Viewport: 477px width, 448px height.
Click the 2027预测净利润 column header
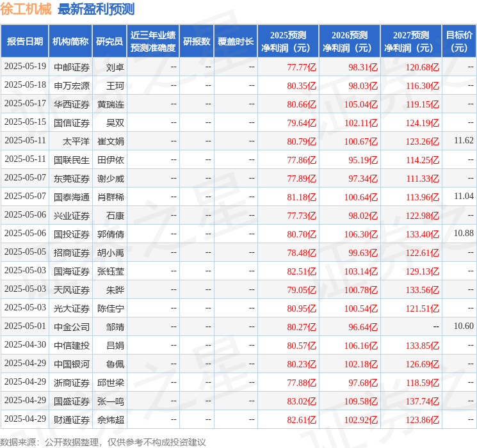coord(410,42)
